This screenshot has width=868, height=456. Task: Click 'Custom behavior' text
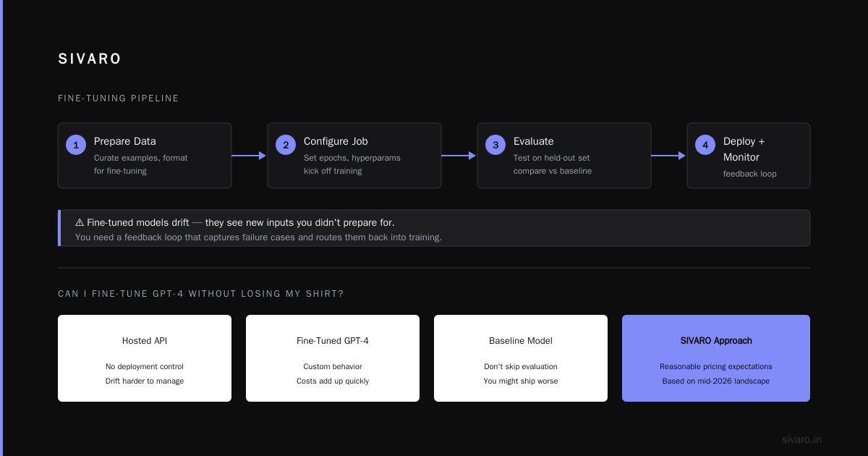coord(333,366)
